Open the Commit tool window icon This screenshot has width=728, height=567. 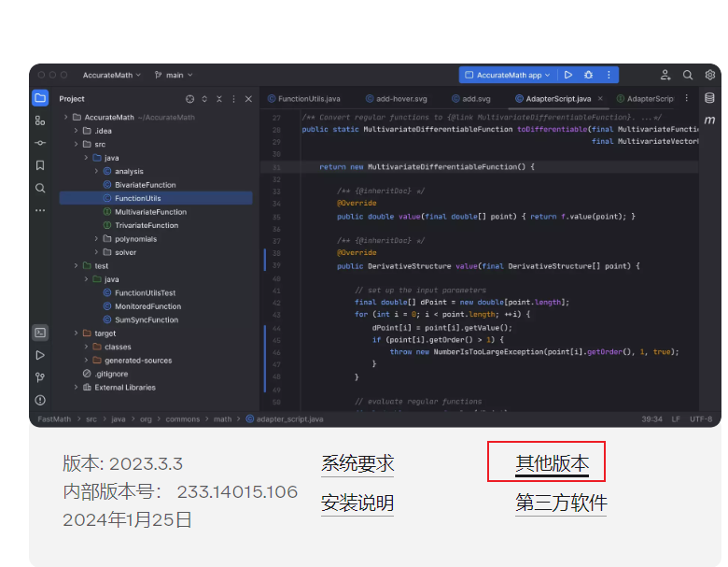pos(40,143)
